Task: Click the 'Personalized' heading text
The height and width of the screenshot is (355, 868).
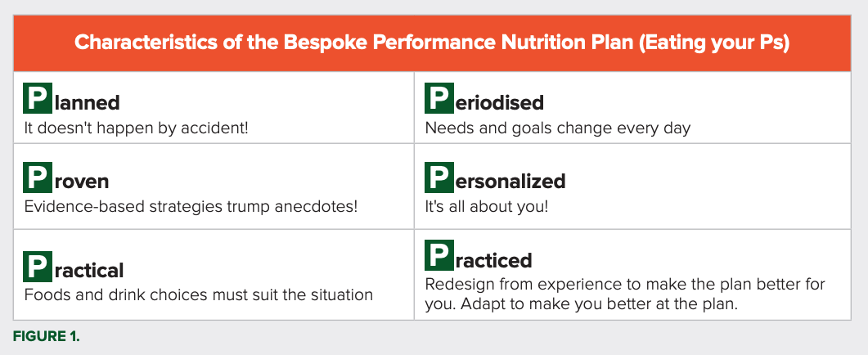Action: [x=495, y=178]
